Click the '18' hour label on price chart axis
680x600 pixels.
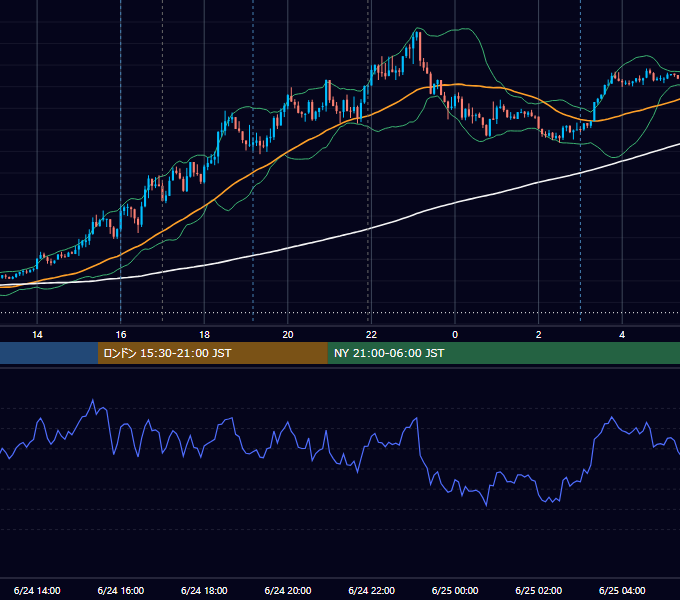point(204,335)
